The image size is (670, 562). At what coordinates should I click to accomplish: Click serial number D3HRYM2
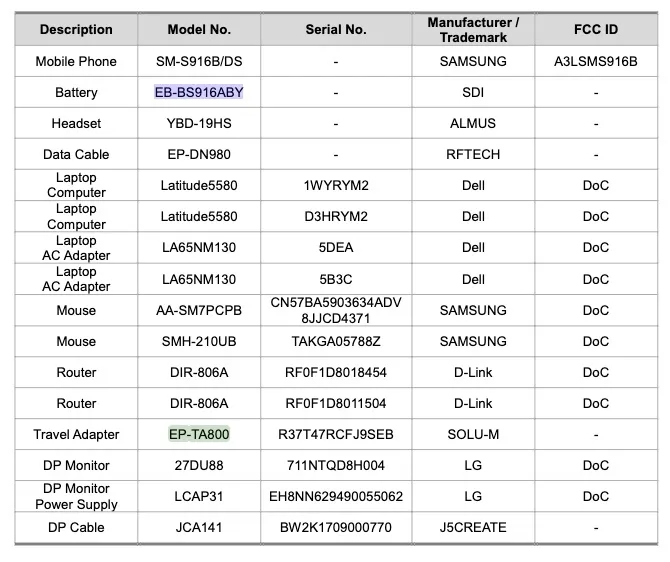click(x=336, y=216)
